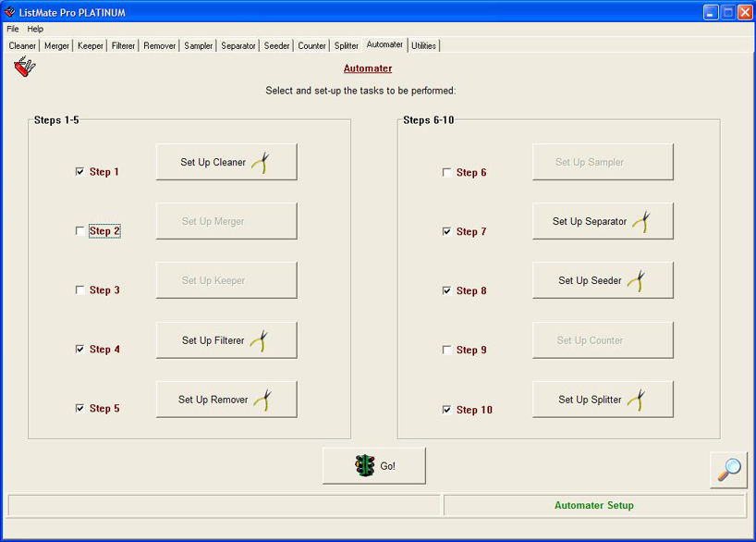
Task: Click pliers icon on Set Up Filterer
Action: click(259, 341)
